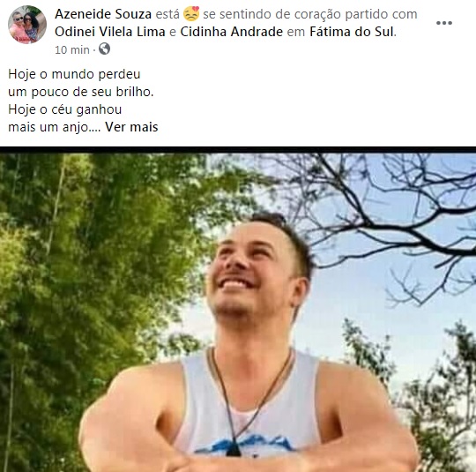
Task: Click the "10 min" post timestamp
Action: coord(72,49)
